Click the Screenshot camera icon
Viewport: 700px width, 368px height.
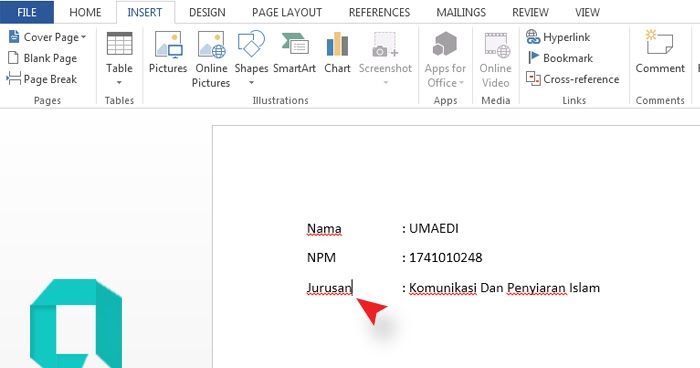coord(385,44)
